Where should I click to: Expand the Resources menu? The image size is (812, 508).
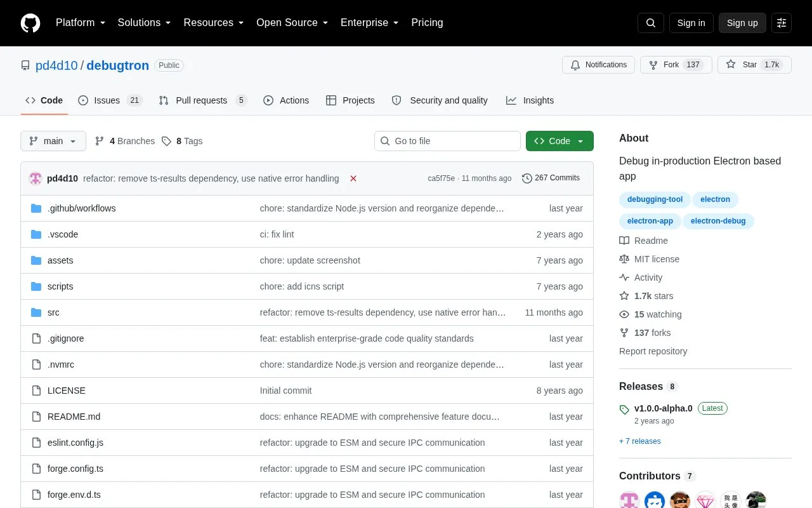tap(214, 23)
